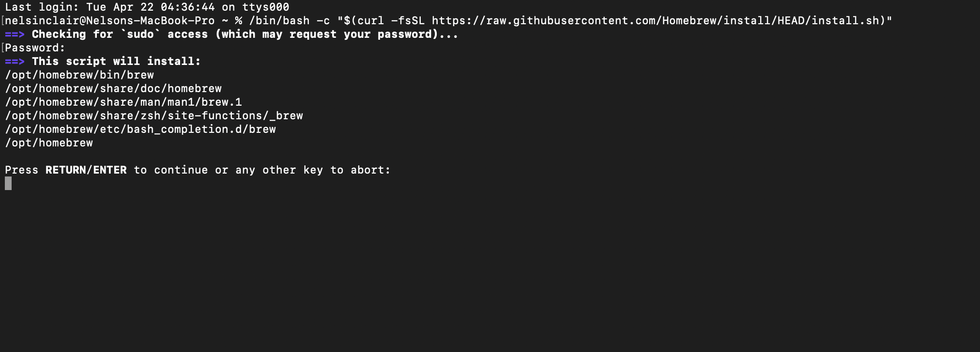Click the word 'abort:' in the prompt

click(370, 170)
